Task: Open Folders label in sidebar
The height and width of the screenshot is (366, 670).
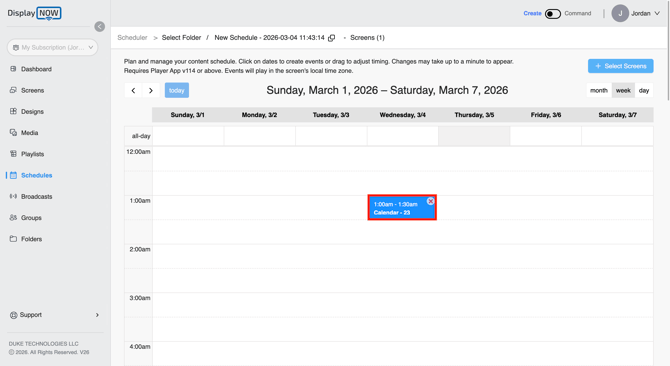Action: tap(32, 239)
